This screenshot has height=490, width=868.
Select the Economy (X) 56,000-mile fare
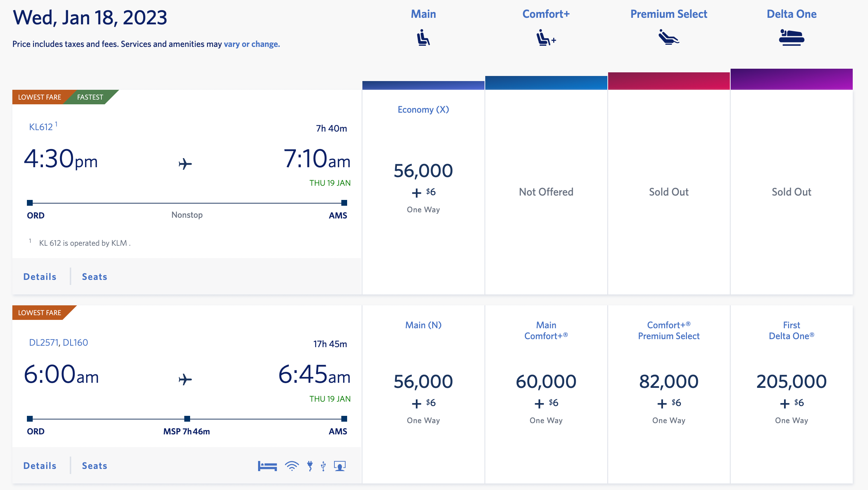pyautogui.click(x=423, y=170)
